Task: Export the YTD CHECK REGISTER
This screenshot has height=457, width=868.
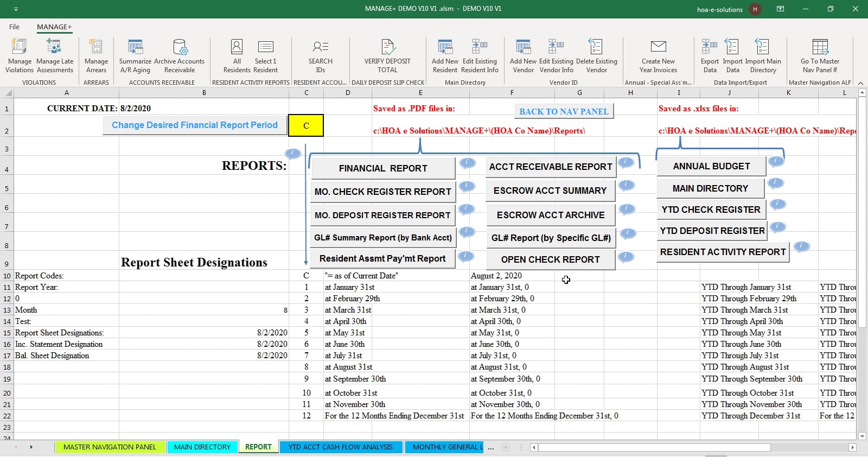Action: (x=711, y=210)
